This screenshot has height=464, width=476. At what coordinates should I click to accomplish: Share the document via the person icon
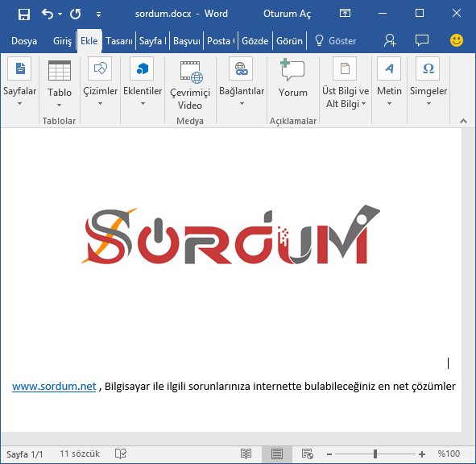pyautogui.click(x=390, y=40)
